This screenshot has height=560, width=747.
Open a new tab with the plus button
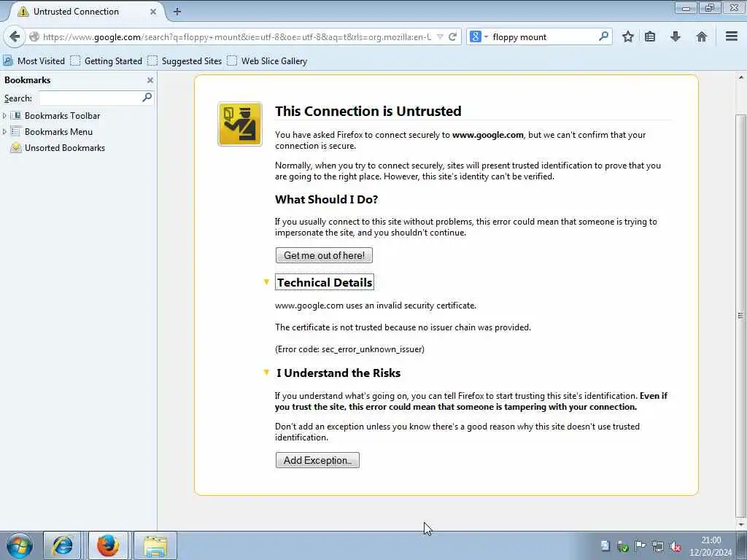pyautogui.click(x=177, y=12)
